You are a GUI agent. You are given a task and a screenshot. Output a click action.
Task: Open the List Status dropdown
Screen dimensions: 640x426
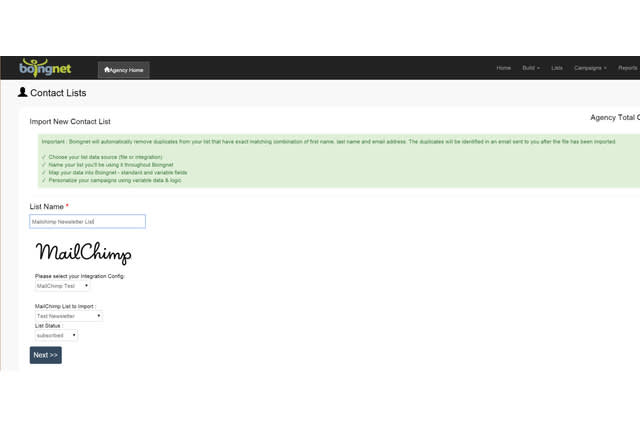[57, 336]
